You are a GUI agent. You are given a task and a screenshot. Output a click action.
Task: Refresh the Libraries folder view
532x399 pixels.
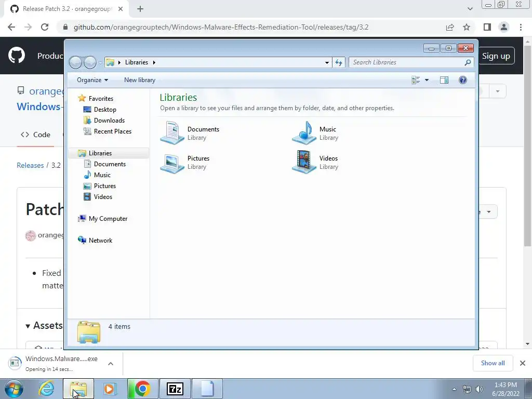click(x=339, y=62)
